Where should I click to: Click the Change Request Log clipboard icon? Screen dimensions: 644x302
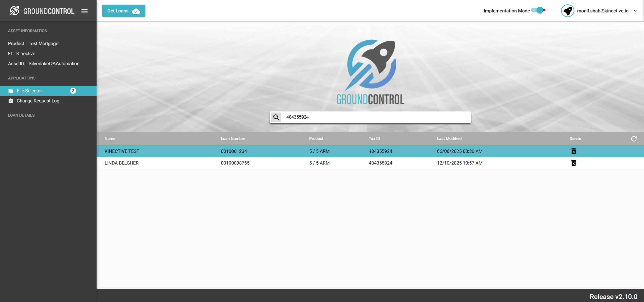click(x=11, y=101)
